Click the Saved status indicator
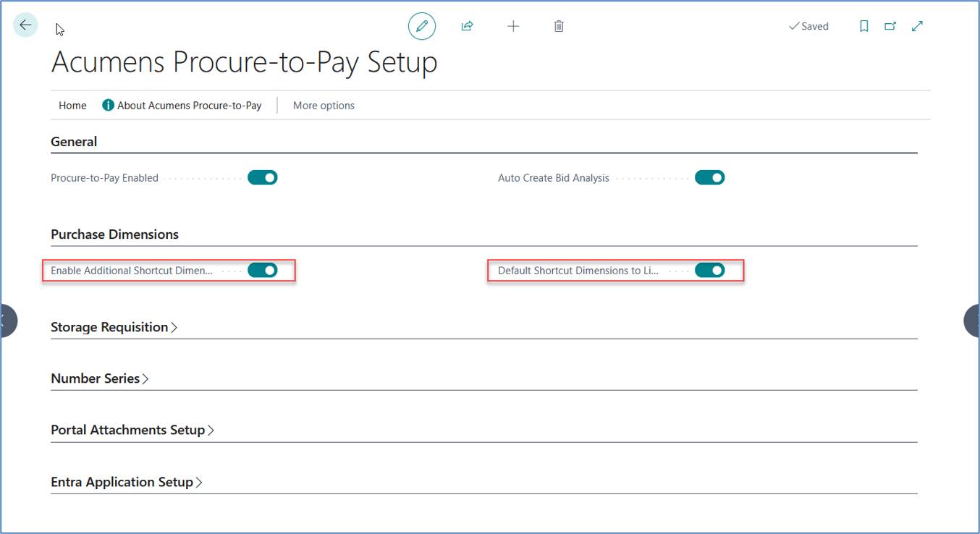 pos(808,26)
